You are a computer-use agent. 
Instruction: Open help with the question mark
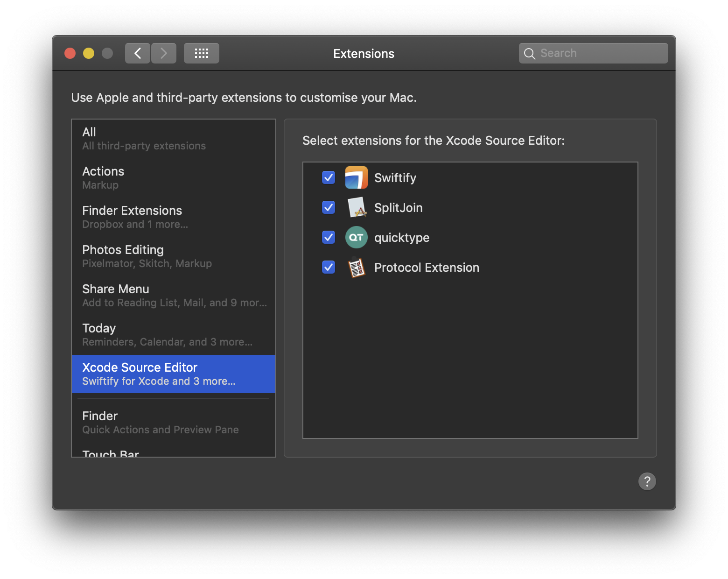click(647, 481)
